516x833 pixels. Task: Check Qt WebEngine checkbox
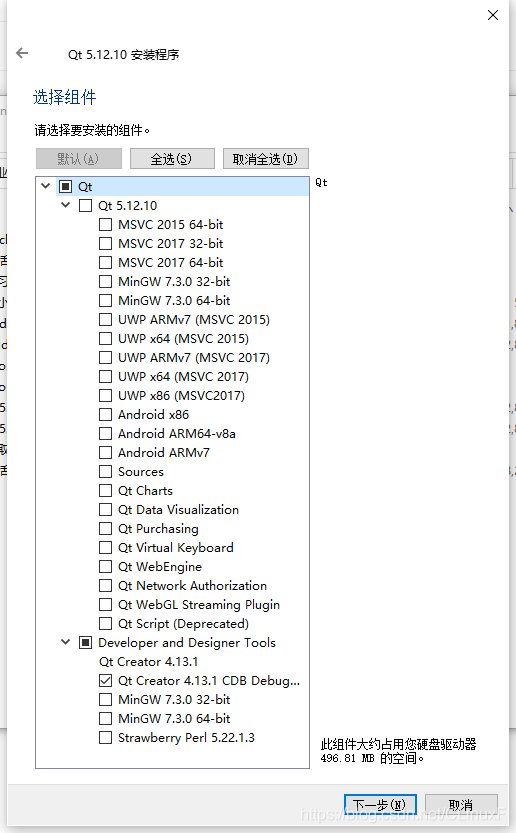(106, 567)
